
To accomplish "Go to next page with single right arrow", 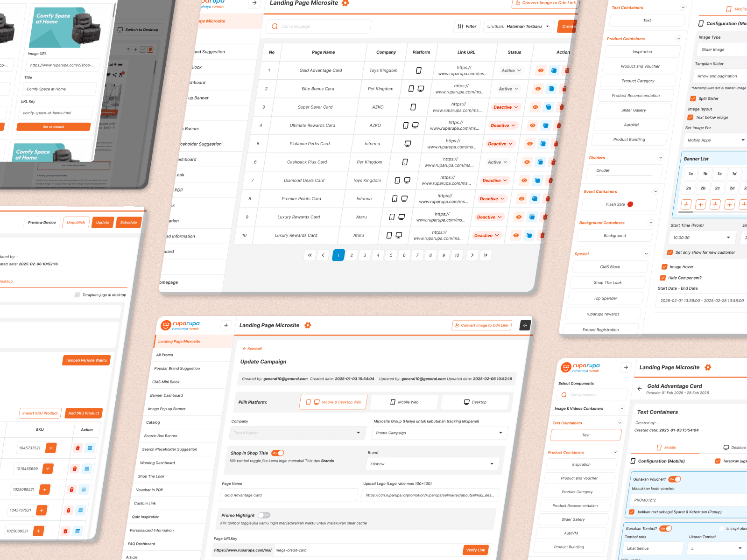I will click(472, 255).
